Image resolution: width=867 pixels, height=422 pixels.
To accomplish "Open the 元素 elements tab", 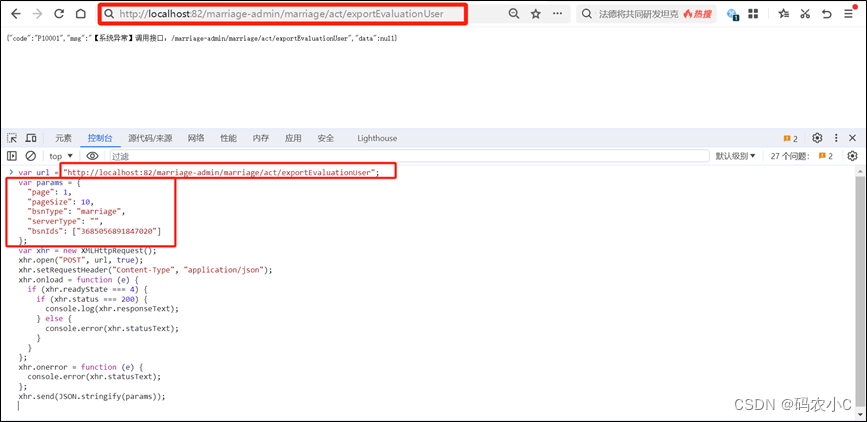I will pos(63,138).
